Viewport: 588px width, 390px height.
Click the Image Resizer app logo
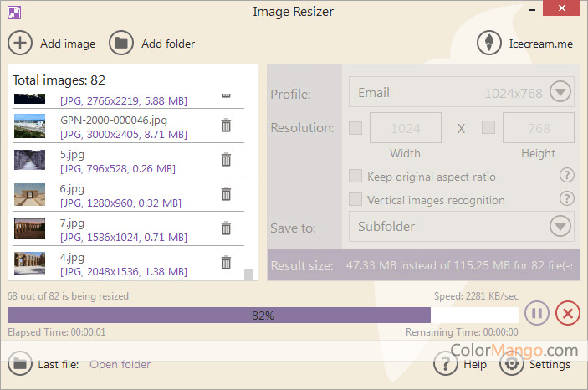(14, 13)
